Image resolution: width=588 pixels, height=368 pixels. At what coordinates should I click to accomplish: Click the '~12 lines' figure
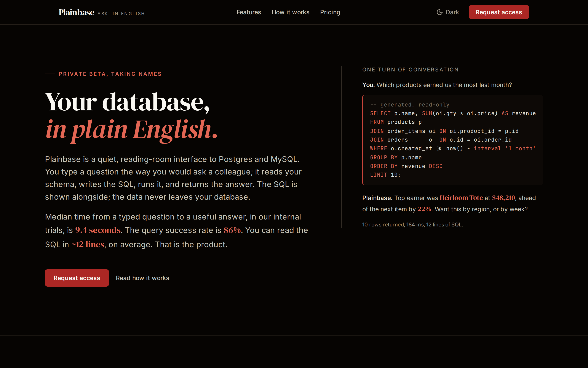[x=88, y=244]
